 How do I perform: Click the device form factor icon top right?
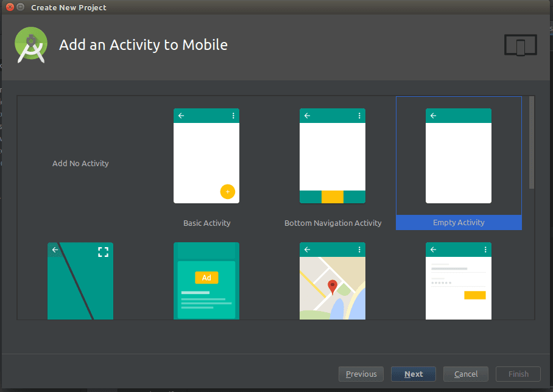click(520, 45)
